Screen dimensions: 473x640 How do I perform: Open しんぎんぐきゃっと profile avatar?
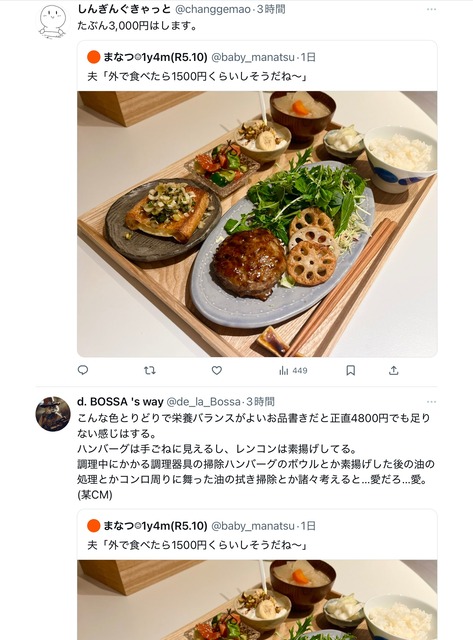pos(52,22)
